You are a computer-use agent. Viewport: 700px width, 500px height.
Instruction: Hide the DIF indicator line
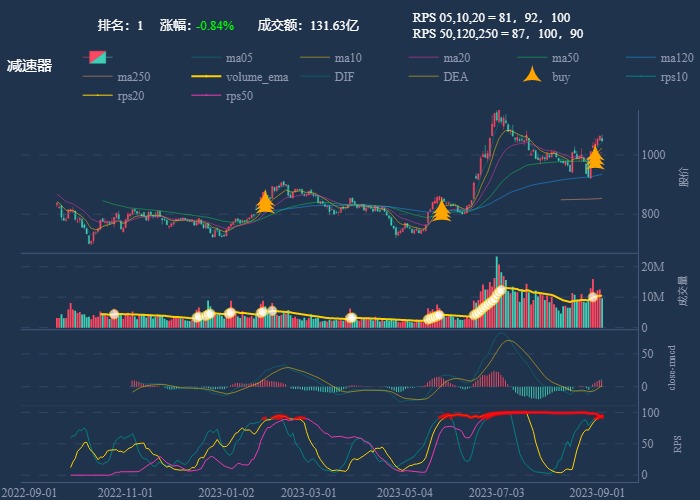click(x=316, y=76)
